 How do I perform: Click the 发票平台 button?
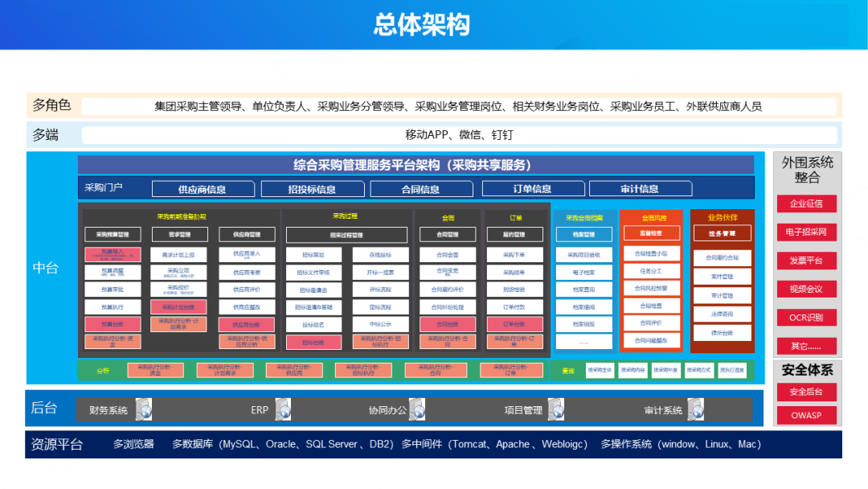[x=806, y=261]
